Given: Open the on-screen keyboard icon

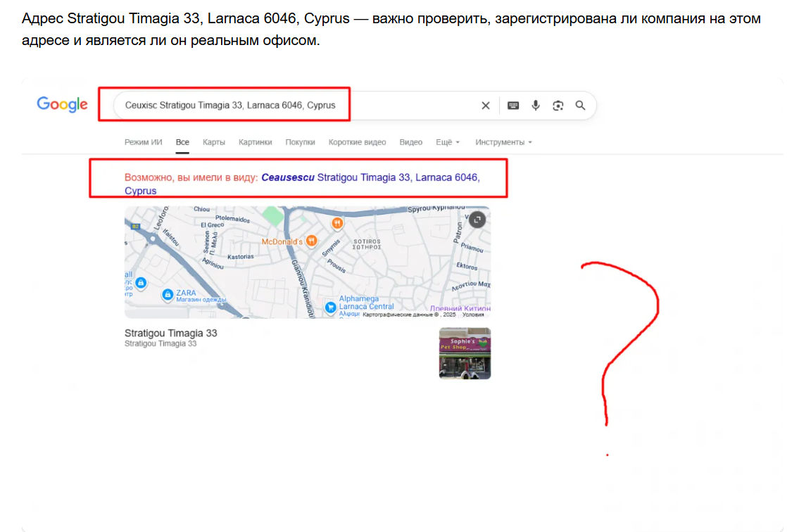Looking at the screenshot, I should 513,106.
